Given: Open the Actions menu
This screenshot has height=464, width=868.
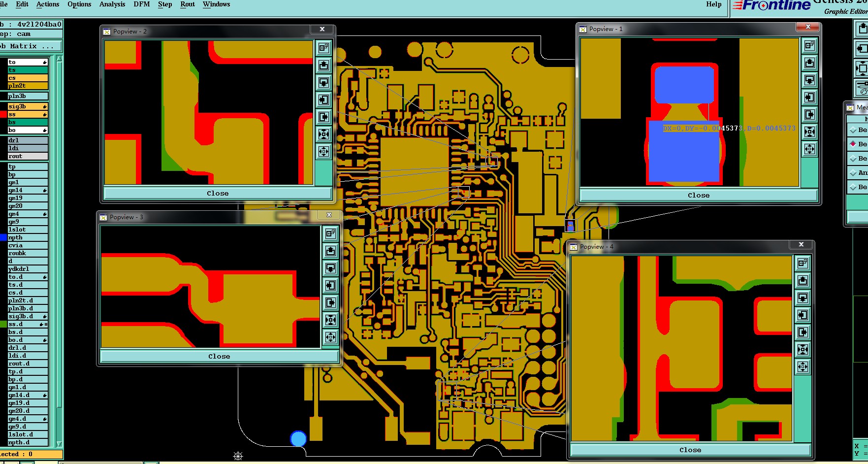Looking at the screenshot, I should click(48, 4).
